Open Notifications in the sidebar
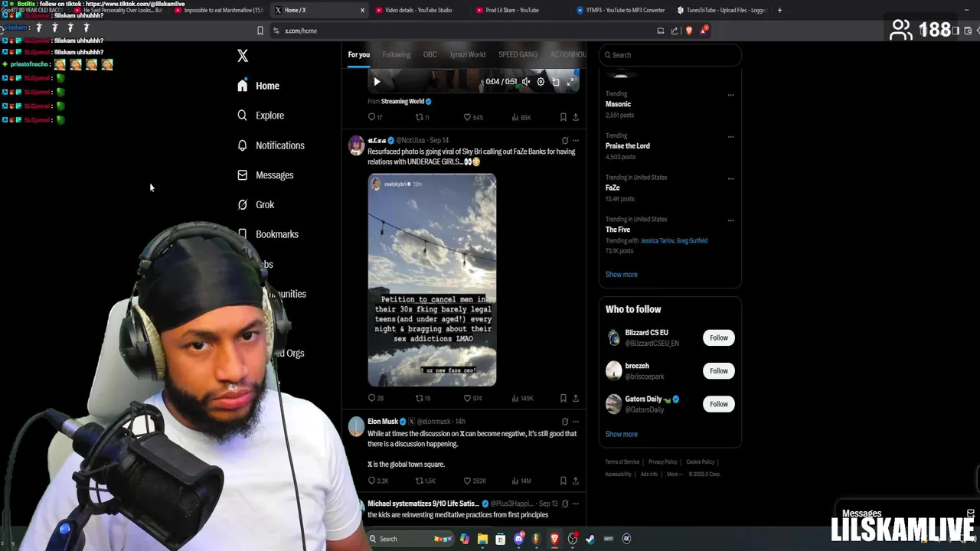The height and width of the screenshot is (551, 980). (270, 145)
